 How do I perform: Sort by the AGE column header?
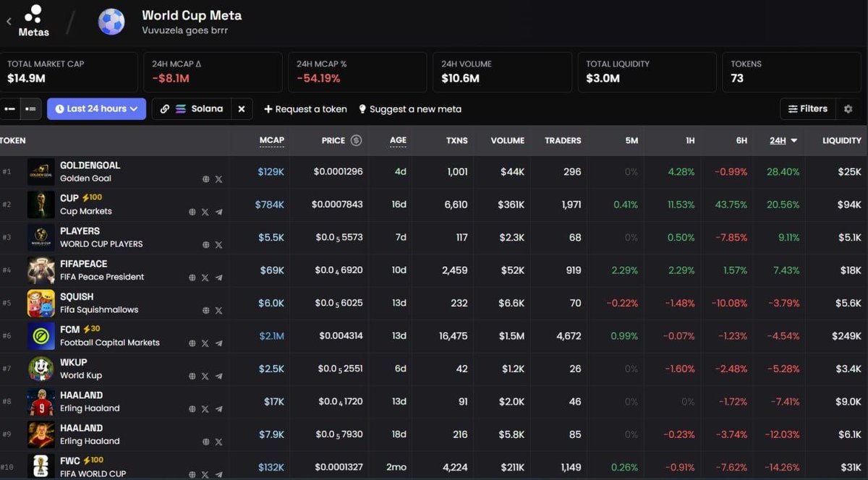[398, 140]
